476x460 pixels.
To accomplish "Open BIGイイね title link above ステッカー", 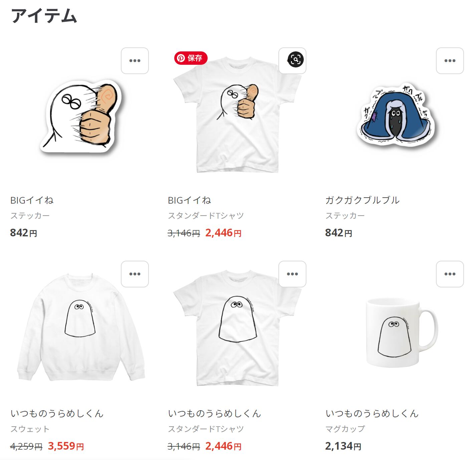I will click(32, 200).
